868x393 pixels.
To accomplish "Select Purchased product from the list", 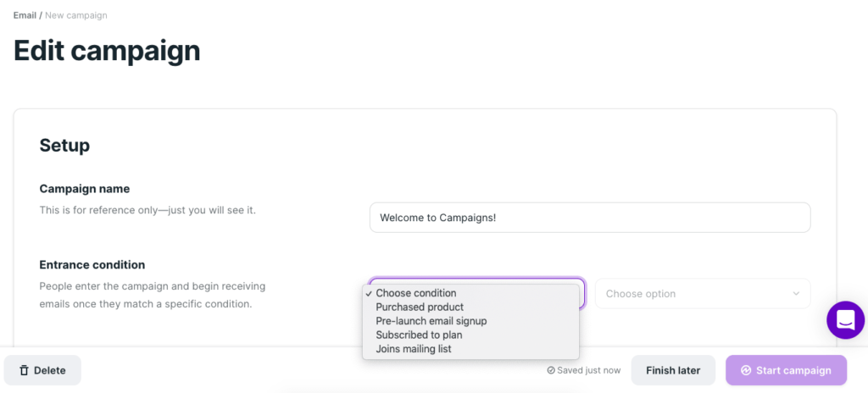I will 420,307.
